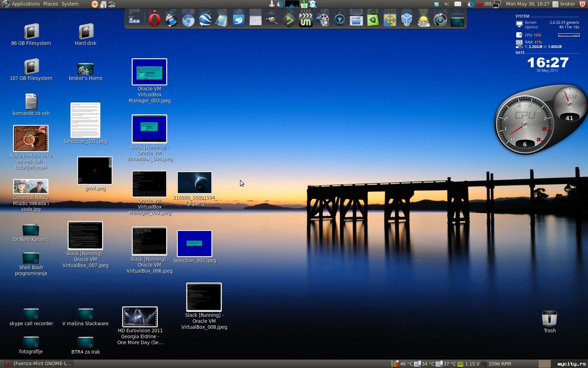Launch Opera browser from the dock
Image resolution: width=588 pixels, height=368 pixels.
pyautogui.click(x=154, y=20)
